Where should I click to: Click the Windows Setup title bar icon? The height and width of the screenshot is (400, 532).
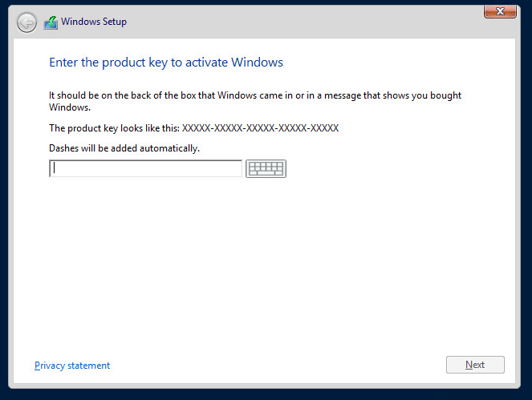click(x=51, y=22)
